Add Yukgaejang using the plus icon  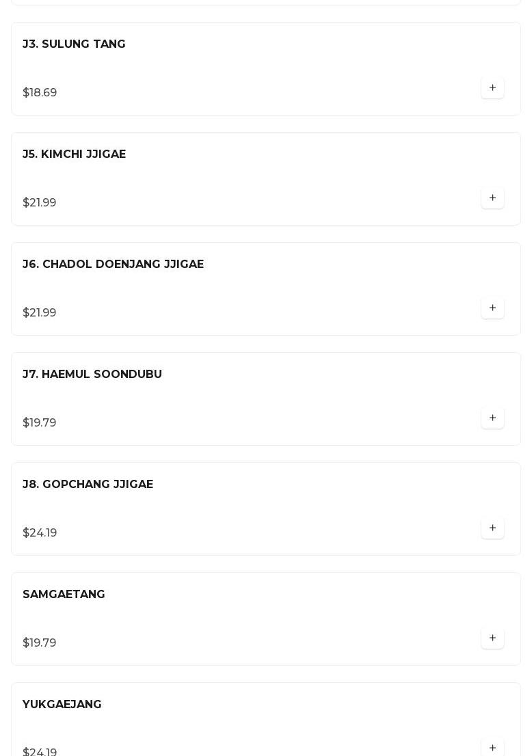[492, 747]
